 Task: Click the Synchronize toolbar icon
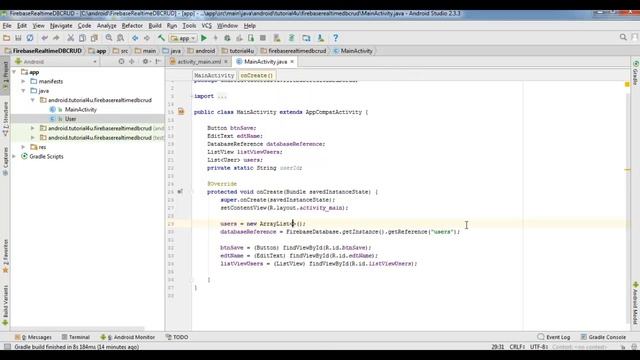(x=30, y=38)
